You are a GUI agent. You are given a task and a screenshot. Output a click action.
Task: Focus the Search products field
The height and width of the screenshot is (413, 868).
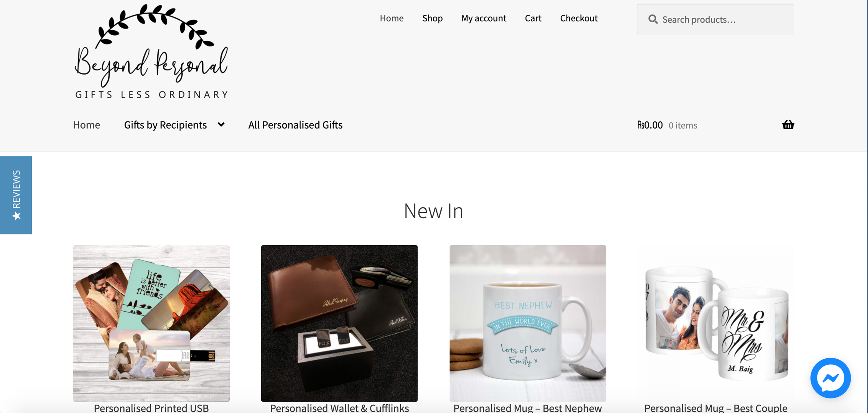(715, 20)
